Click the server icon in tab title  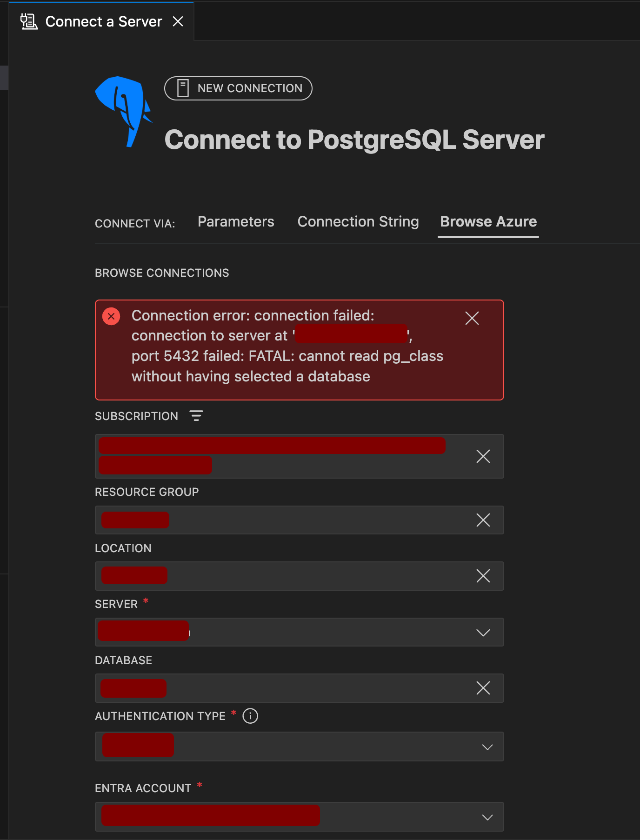point(29,21)
